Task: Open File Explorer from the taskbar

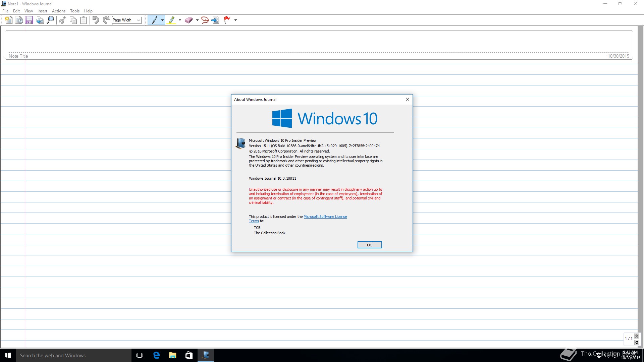Action: [173, 355]
